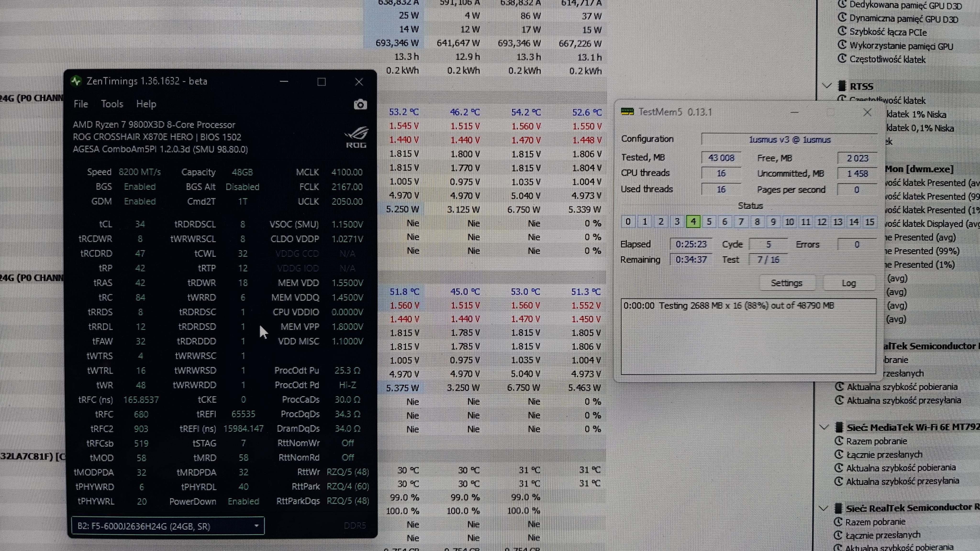Screen dimensions: 980x551
Task: Select status thread box number 0
Action: pyautogui.click(x=628, y=222)
